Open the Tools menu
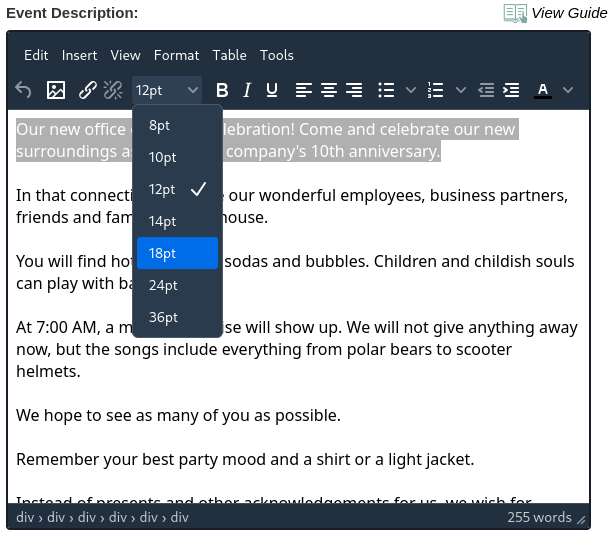 point(277,55)
